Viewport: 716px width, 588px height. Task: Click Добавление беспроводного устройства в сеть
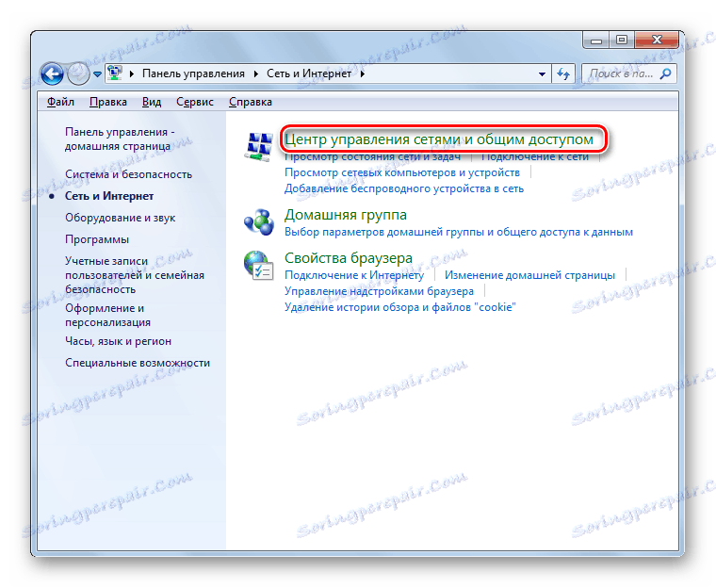[x=403, y=188]
